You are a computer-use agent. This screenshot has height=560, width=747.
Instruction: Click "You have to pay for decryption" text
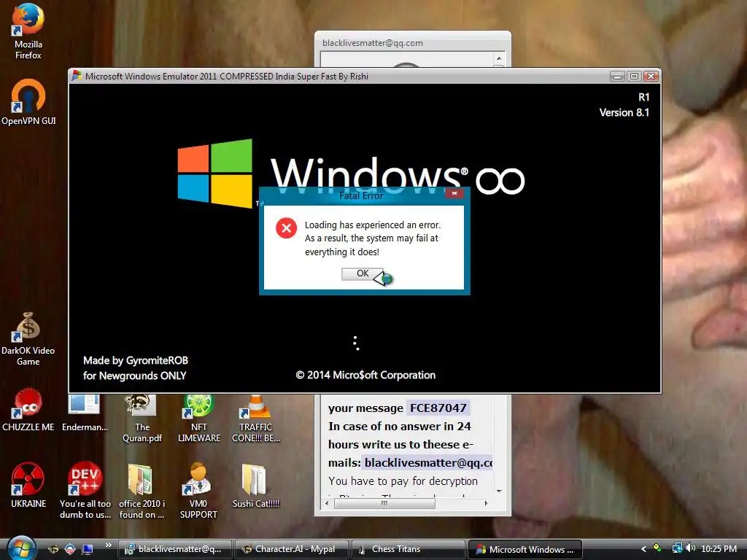coord(403,481)
